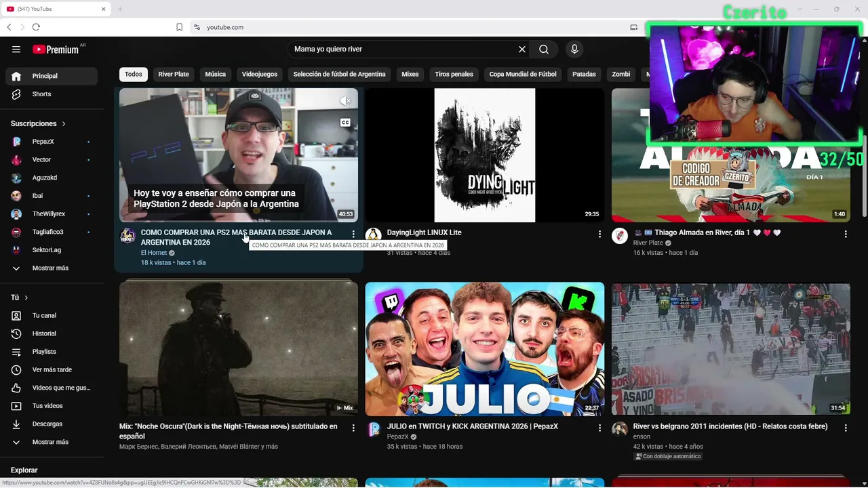Select the Zombi filter chip
The height and width of the screenshot is (488, 868).
(x=621, y=75)
